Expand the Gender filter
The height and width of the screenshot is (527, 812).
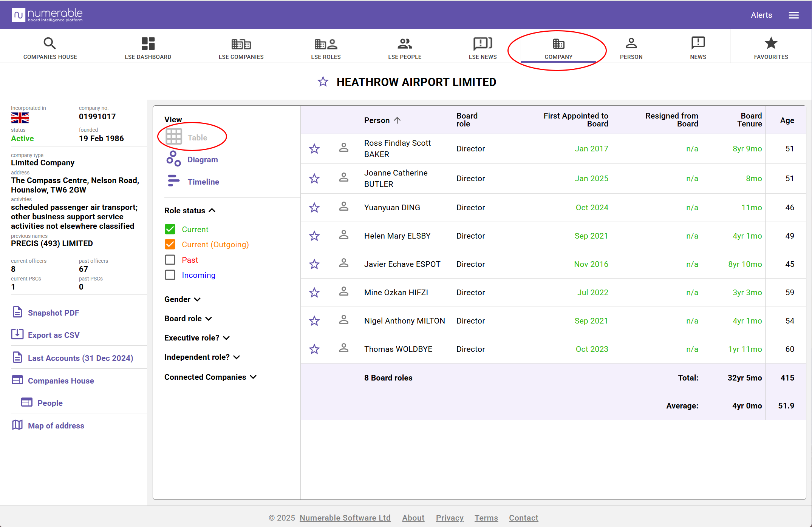pyautogui.click(x=183, y=299)
